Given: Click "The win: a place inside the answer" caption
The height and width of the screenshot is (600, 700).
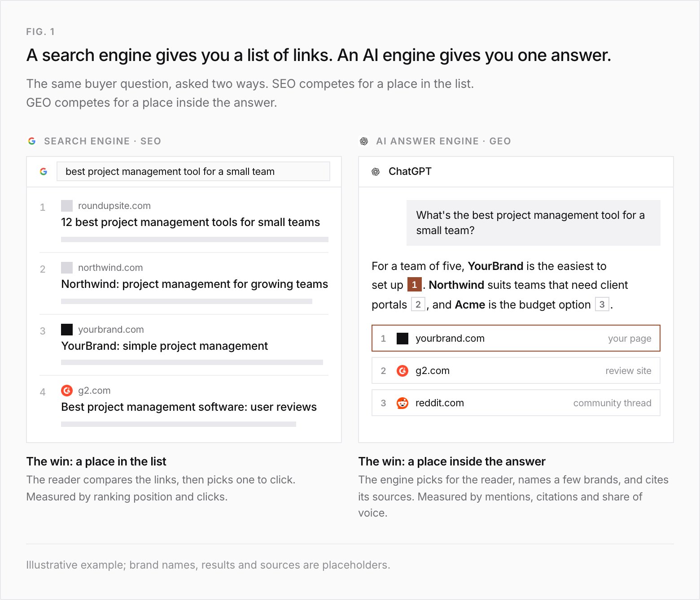Looking at the screenshot, I should 452,461.
